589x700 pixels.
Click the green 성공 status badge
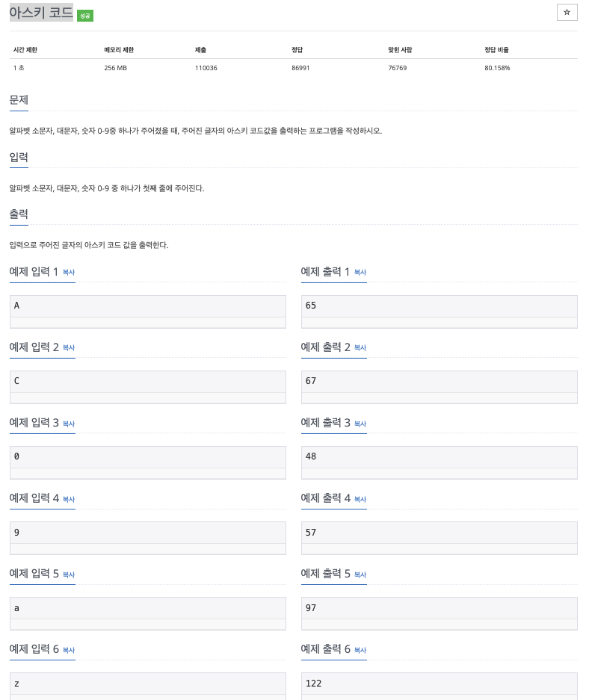click(85, 16)
